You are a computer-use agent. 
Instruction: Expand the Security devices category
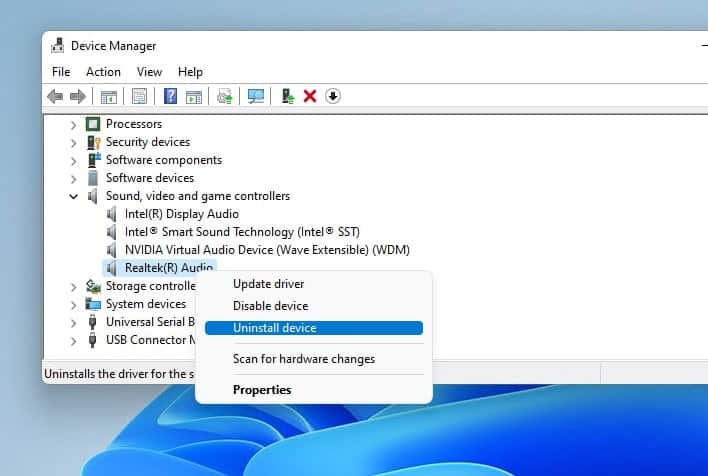[x=73, y=142]
